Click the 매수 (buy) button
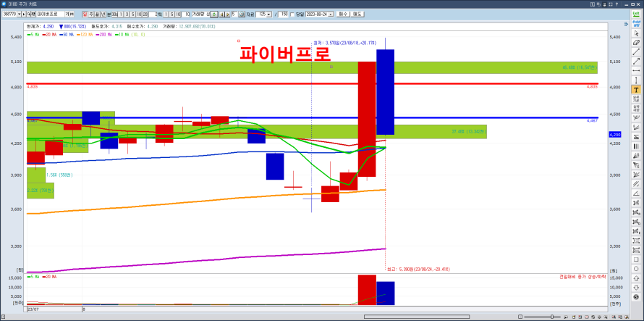Viewport: 644px width, 321px height. [x=342, y=14]
